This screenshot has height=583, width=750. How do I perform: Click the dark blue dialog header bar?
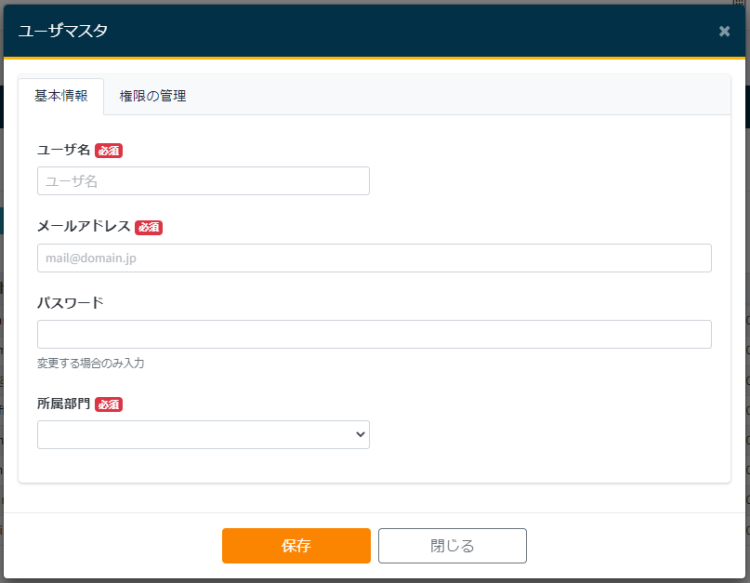point(400,31)
